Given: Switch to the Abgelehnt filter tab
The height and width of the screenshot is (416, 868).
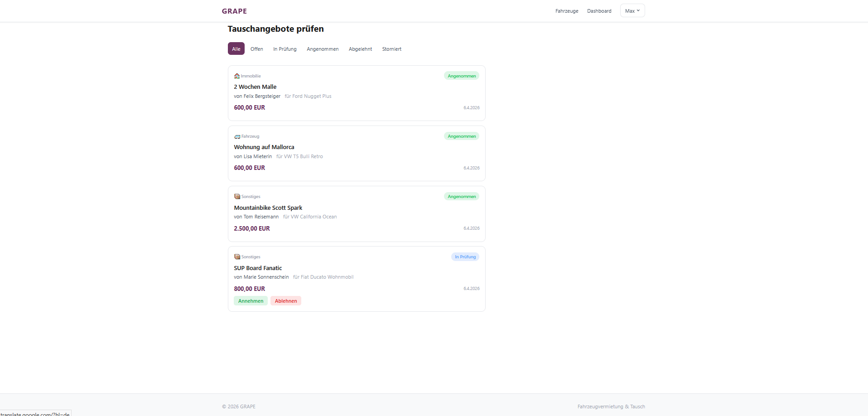Looking at the screenshot, I should pos(360,49).
